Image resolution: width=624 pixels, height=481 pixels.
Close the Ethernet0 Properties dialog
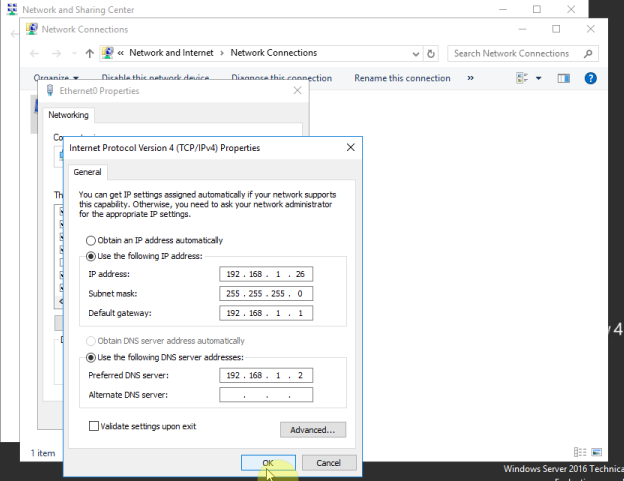[297, 91]
